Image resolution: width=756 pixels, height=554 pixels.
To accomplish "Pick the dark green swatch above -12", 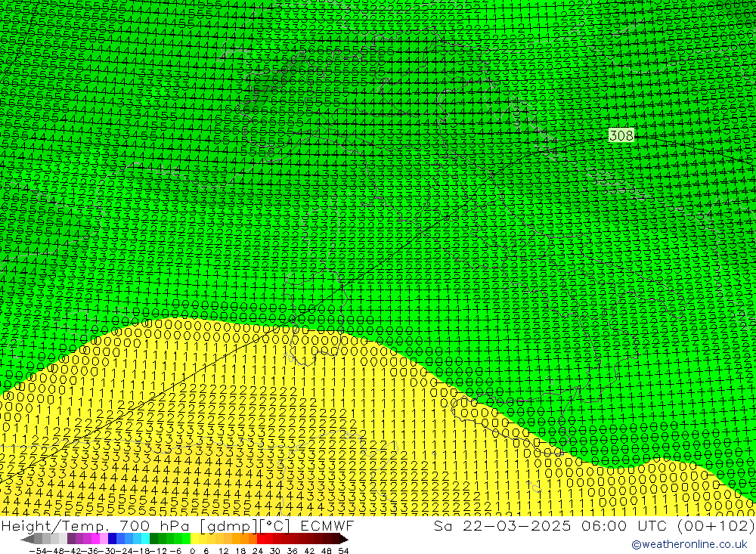I will [x=153, y=539].
